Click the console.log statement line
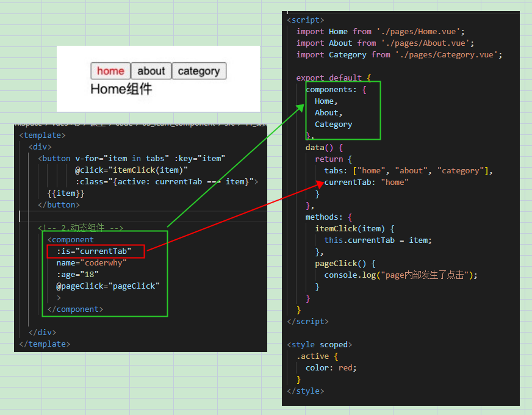The height and width of the screenshot is (415, 532). point(401,275)
